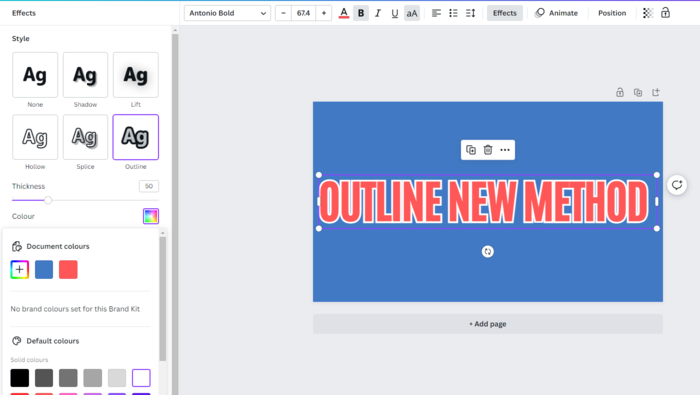Pick the blue document colour

tap(44, 270)
